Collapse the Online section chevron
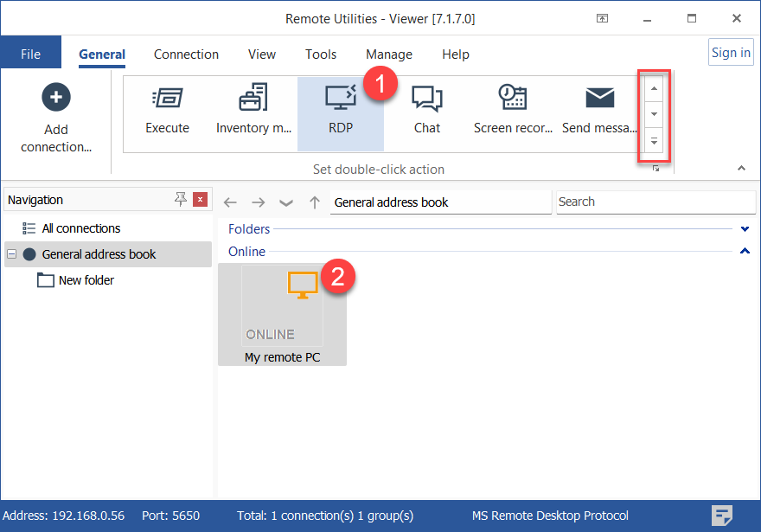The height and width of the screenshot is (532, 761). pyautogui.click(x=745, y=252)
